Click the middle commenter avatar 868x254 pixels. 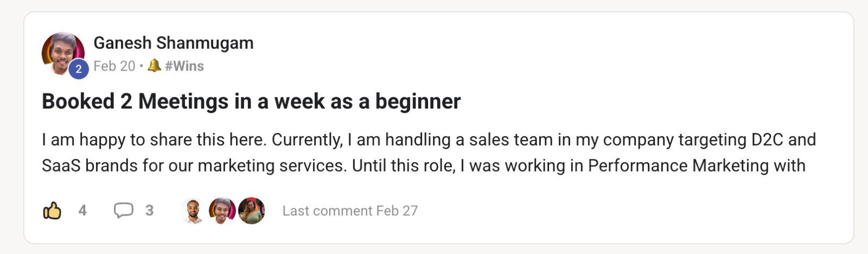tap(221, 211)
